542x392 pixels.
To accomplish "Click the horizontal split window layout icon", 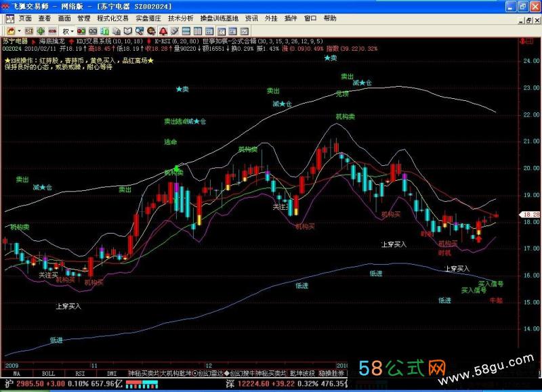I will 186,31.
